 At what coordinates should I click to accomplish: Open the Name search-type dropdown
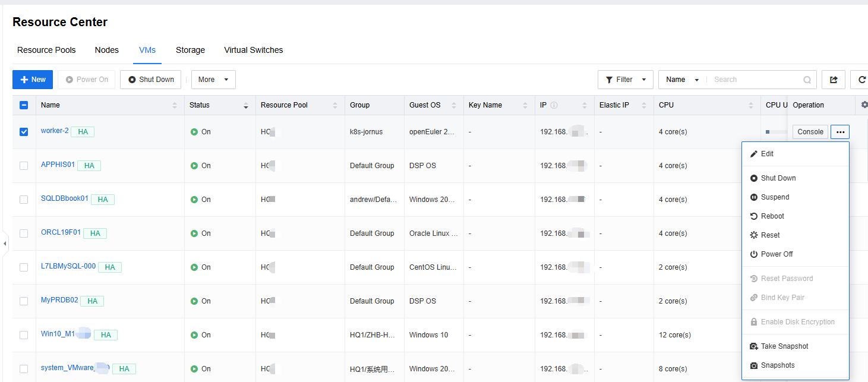coord(682,80)
